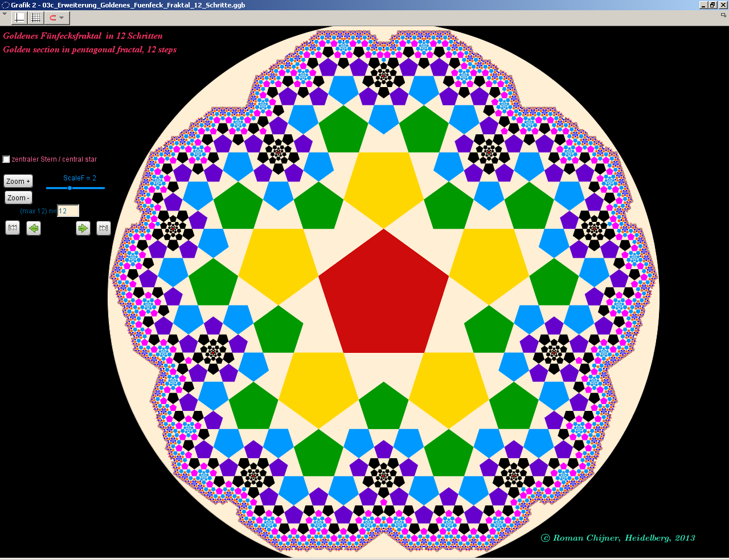
Task: Toggle the axes display icon in toolbar
Action: (x=19, y=18)
